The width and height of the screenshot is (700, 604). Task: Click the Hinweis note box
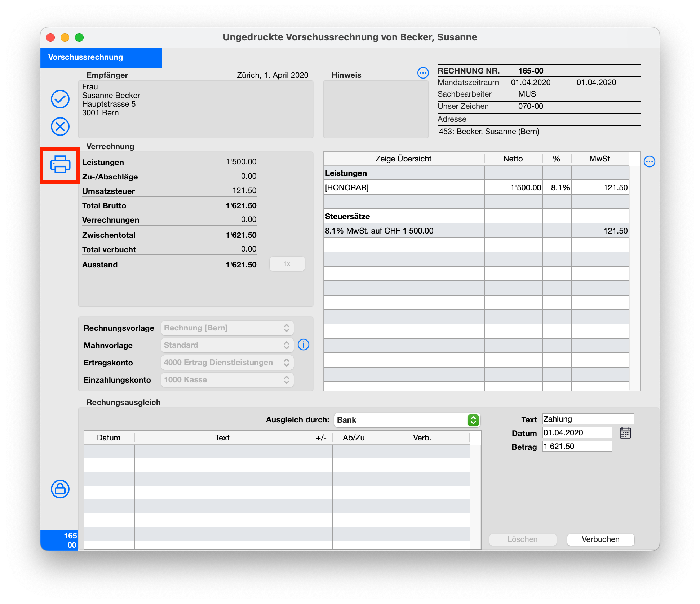tap(376, 109)
